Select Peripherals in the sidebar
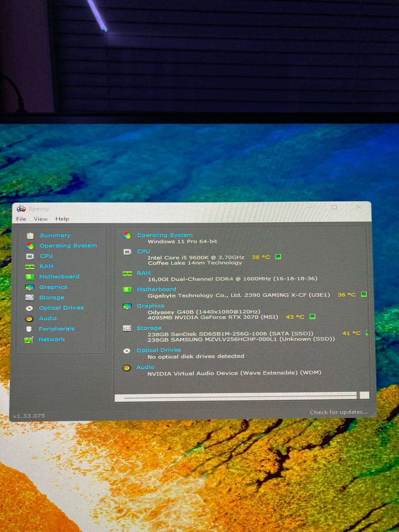399x532 pixels. [57, 329]
